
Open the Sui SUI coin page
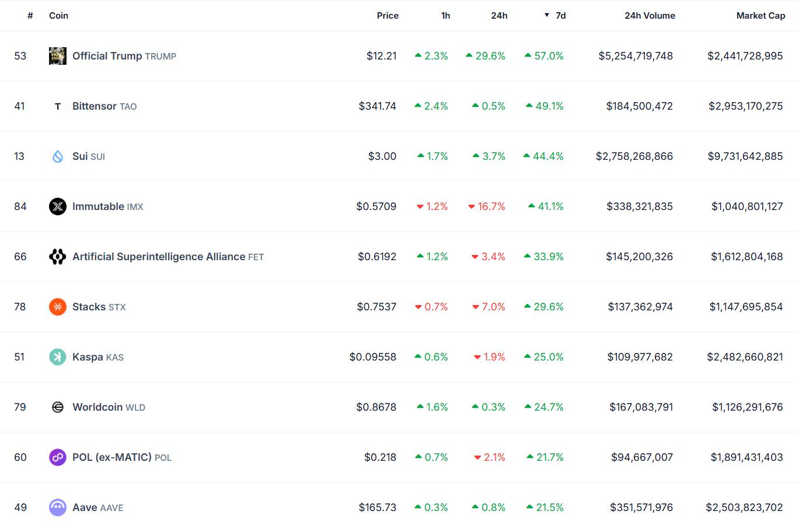coord(89,156)
